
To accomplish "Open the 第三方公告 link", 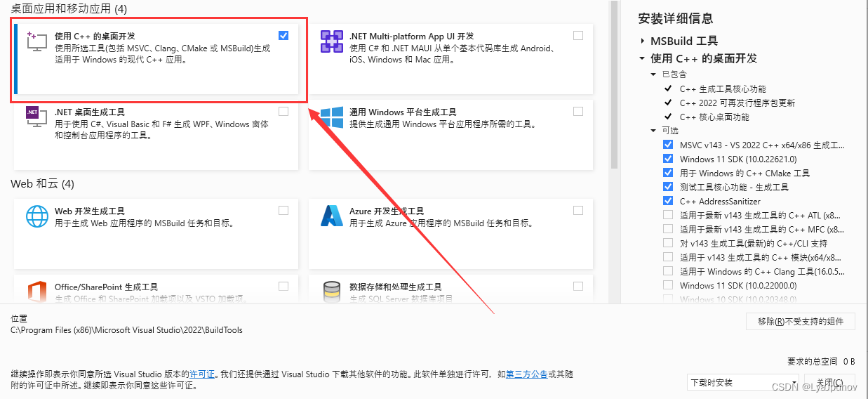I will coord(526,374).
